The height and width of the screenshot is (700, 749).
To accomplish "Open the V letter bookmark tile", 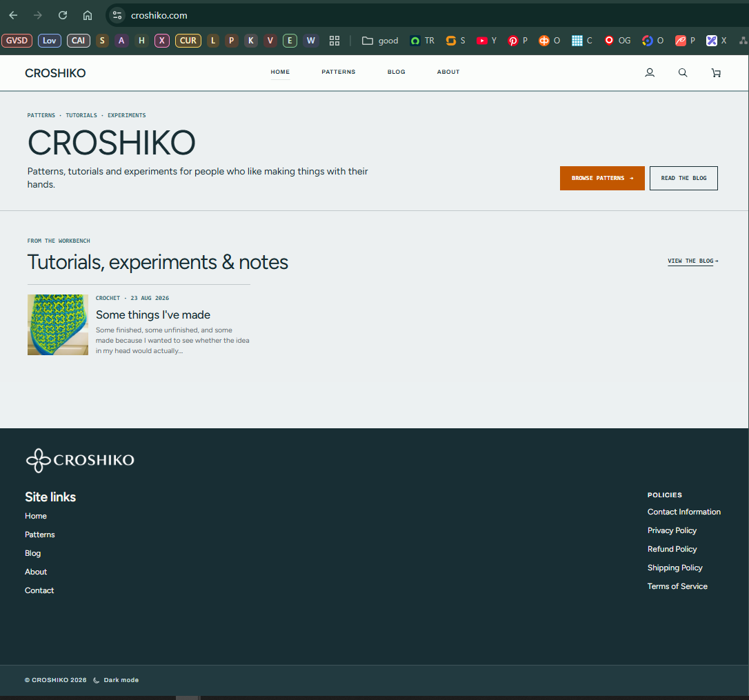I will tap(270, 41).
